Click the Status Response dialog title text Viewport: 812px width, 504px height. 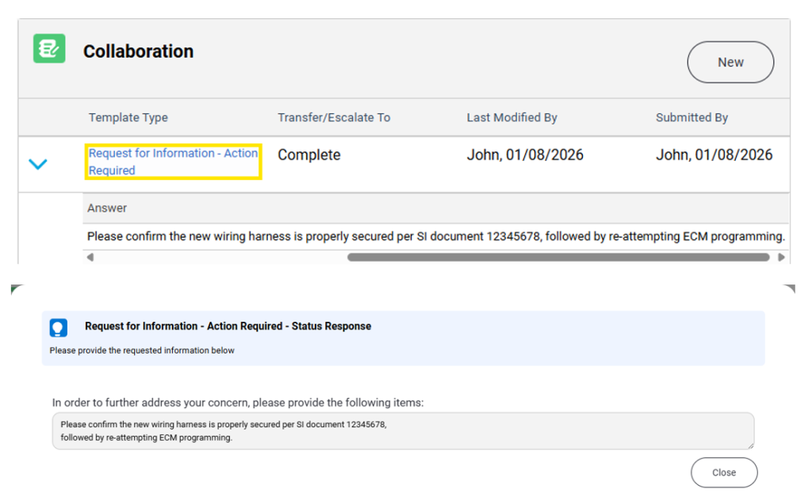[x=228, y=326]
